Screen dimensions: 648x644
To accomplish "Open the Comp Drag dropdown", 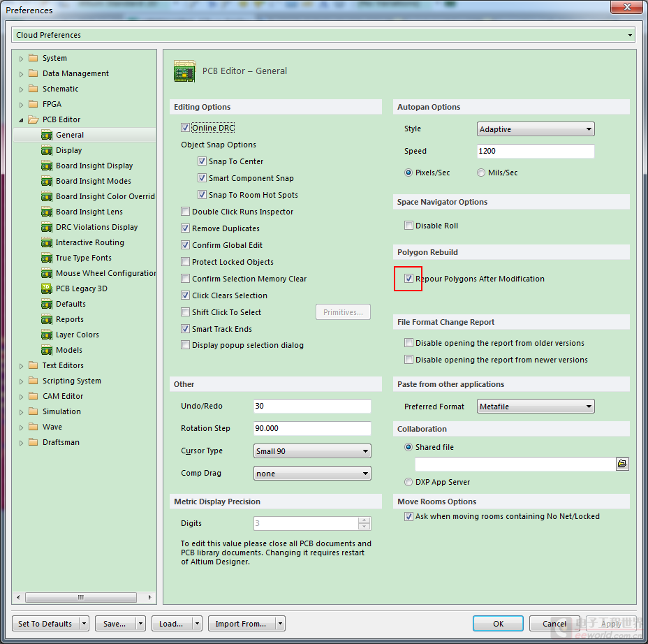I will (x=312, y=474).
